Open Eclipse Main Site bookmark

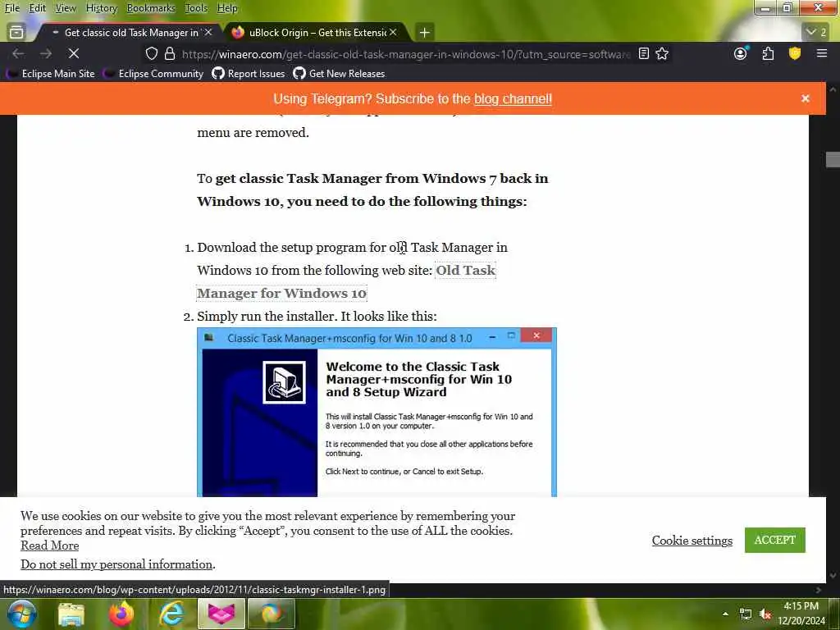pyautogui.click(x=51, y=74)
